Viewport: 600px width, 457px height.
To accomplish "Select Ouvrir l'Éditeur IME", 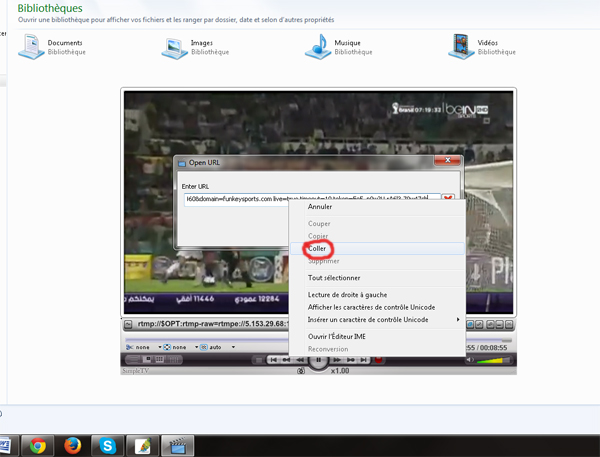I will (x=377, y=336).
